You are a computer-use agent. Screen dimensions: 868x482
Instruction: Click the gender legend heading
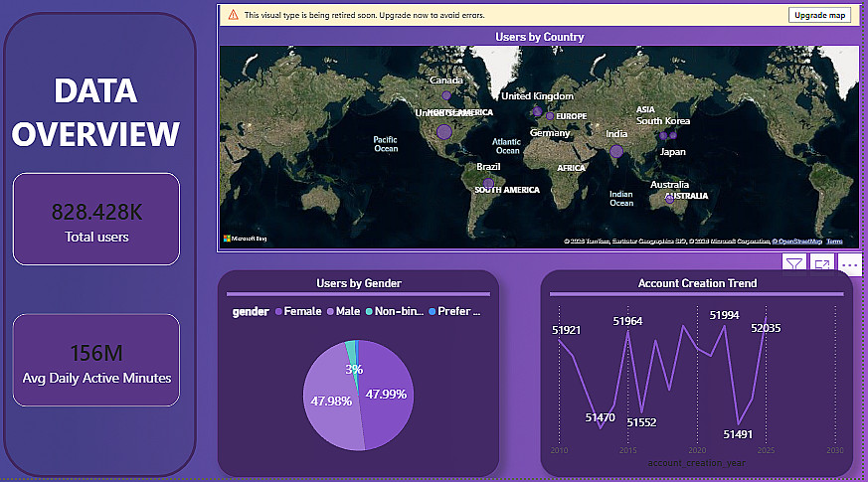click(251, 311)
